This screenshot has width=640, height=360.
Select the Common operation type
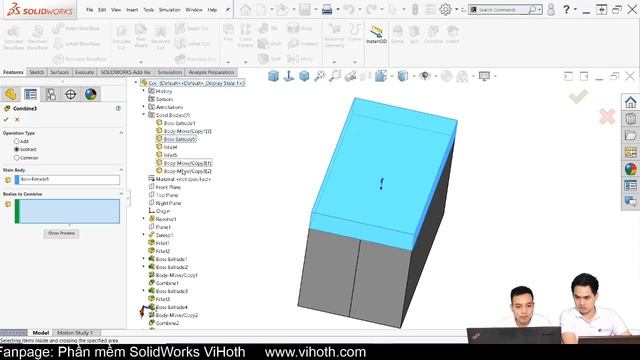[x=17, y=158]
